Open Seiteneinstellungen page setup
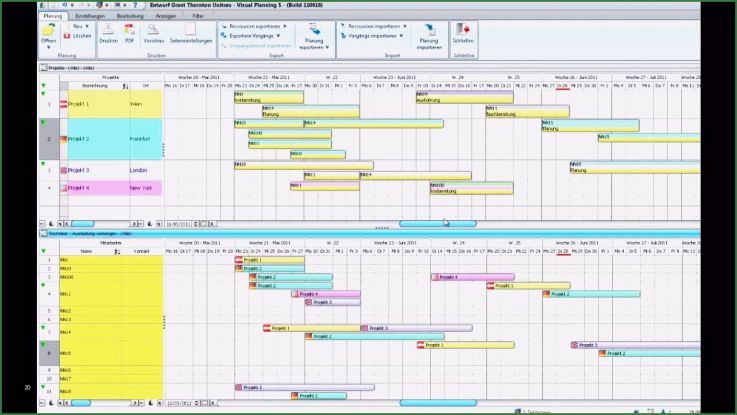Image resolution: width=737 pixels, height=415 pixels. point(183,31)
